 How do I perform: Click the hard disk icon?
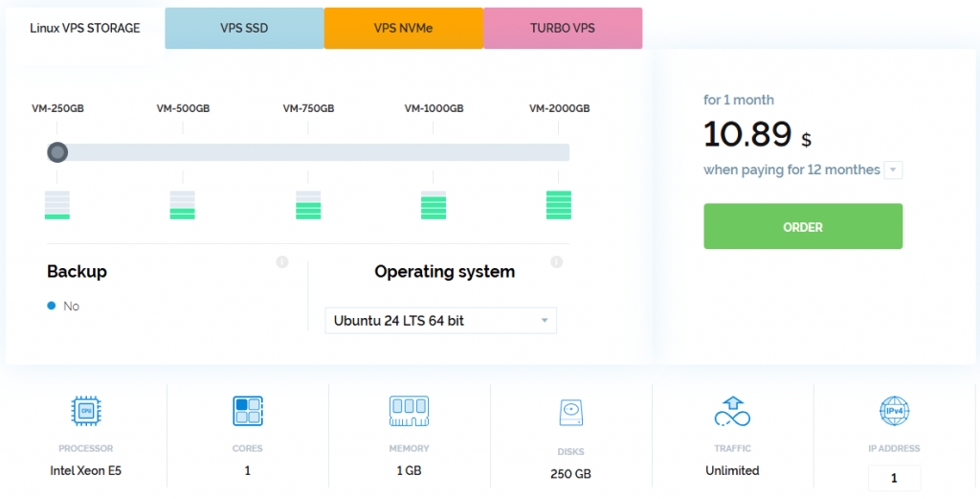(570, 413)
